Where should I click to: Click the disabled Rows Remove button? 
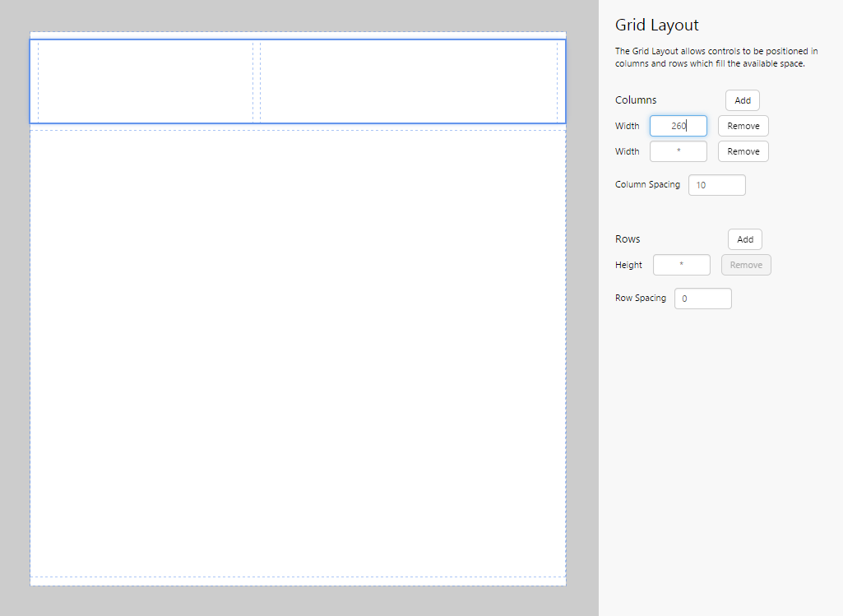746,264
